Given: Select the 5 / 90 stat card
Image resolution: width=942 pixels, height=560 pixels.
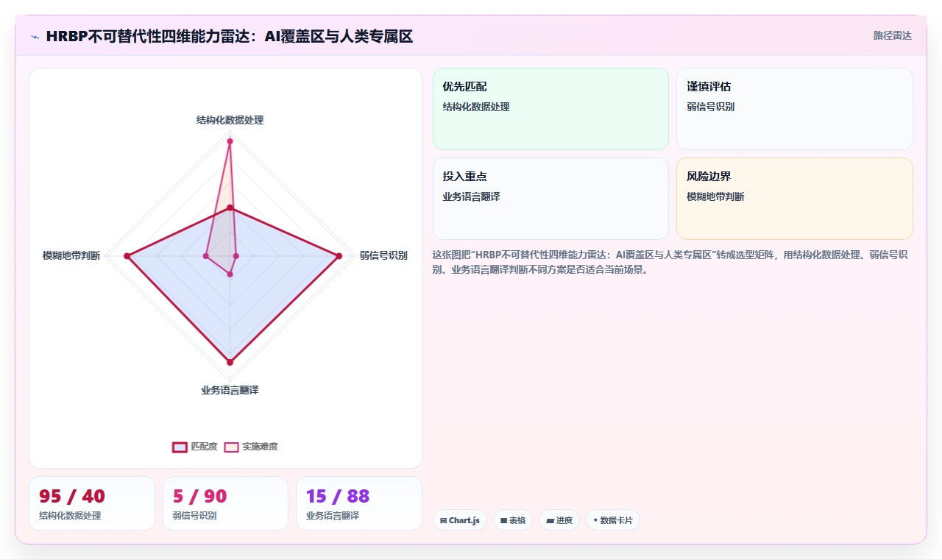Looking at the screenshot, I should 225,503.
